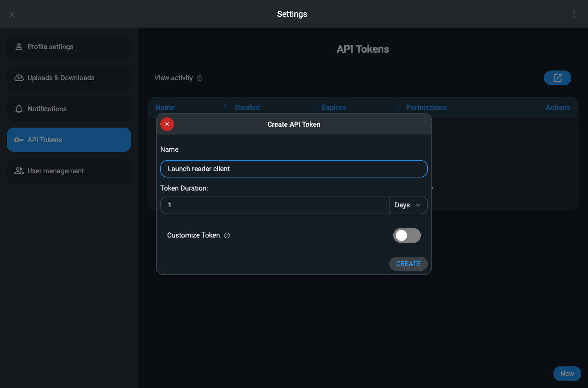The width and height of the screenshot is (588, 388).
Task: Click the help icon next to View activity
Action: pos(199,78)
